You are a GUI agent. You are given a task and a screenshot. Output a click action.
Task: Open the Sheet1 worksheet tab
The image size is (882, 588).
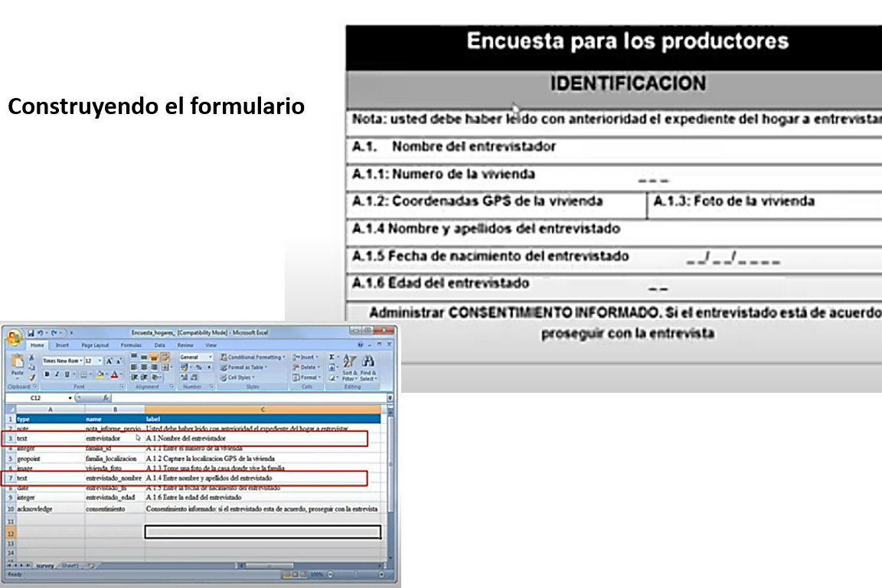70,565
